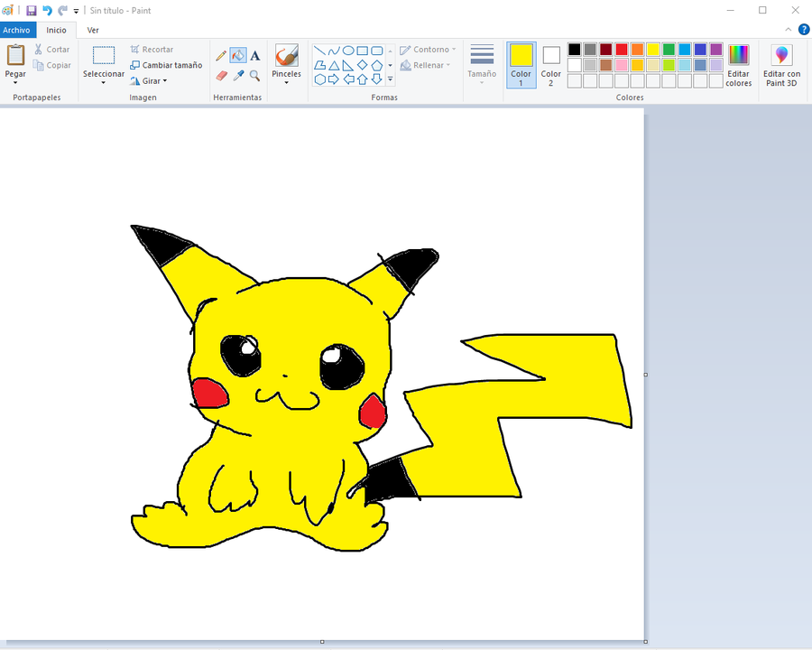Switch to the Inicio tab
The width and height of the screenshot is (812, 650).
(56, 30)
